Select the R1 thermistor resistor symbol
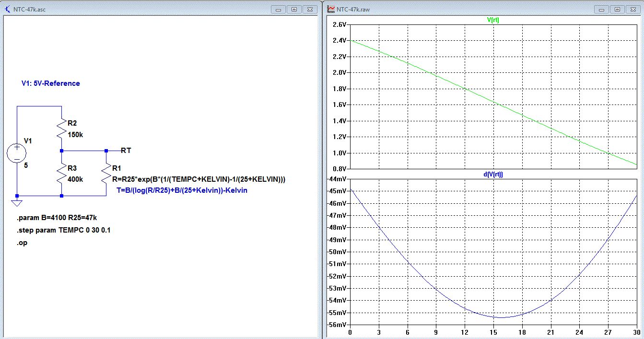 click(x=105, y=174)
